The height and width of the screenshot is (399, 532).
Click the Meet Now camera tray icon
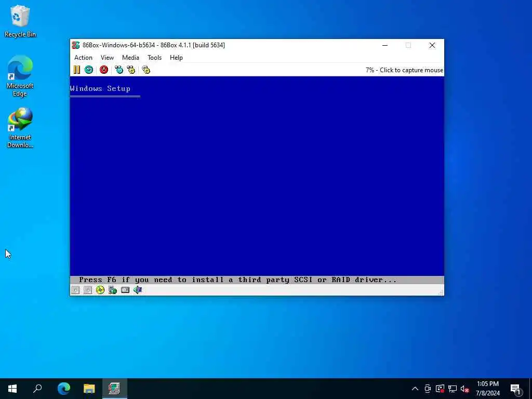428,389
